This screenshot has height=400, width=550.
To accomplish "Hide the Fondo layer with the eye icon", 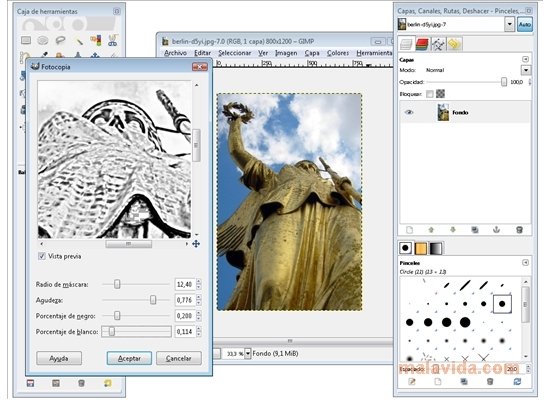I will (x=409, y=112).
